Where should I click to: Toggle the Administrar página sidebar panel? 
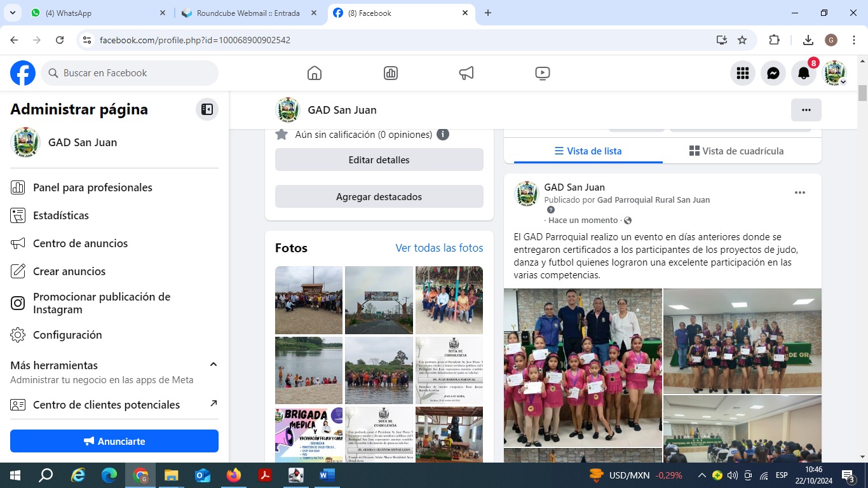207,109
